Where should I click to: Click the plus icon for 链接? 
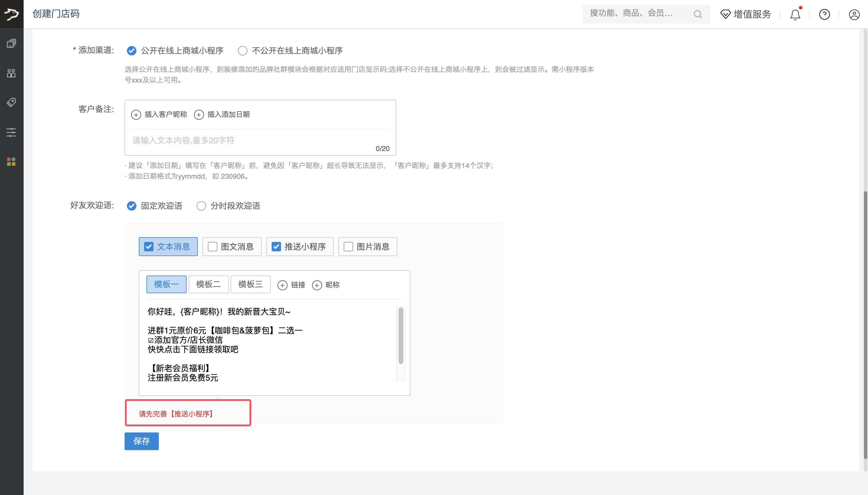click(282, 285)
